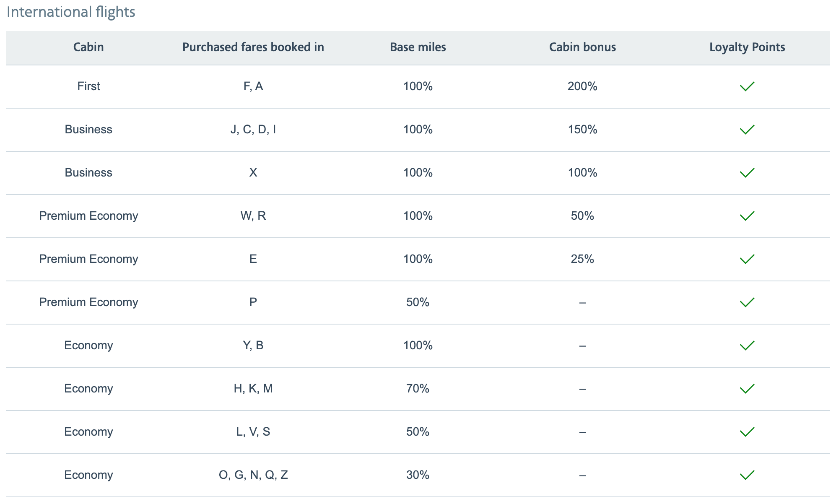Click the Base miles column header
The width and height of the screenshot is (836, 504).
(418, 47)
